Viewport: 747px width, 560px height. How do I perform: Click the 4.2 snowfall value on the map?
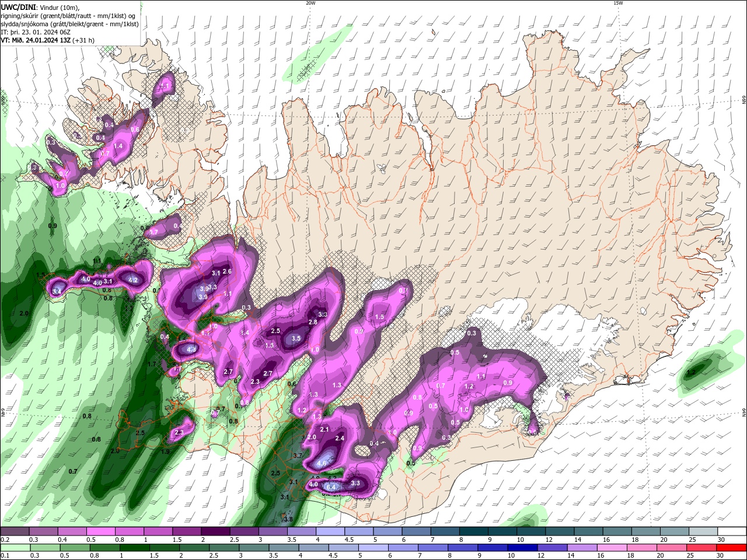[133, 280]
